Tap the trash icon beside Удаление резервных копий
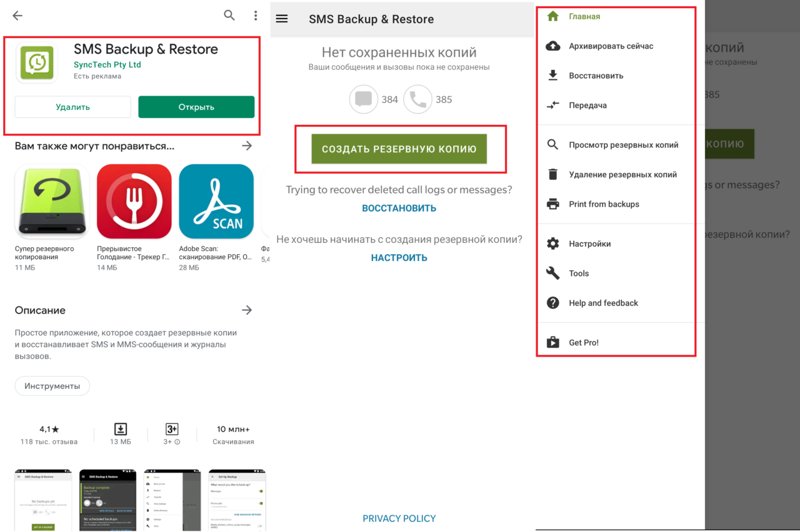 [x=553, y=175]
